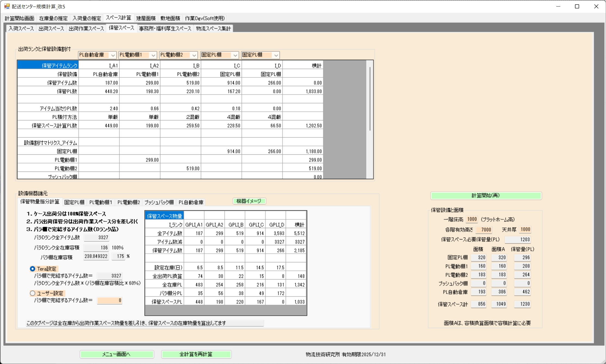
Task: Switch to the 建屋面積 tab
Action: tap(146, 18)
